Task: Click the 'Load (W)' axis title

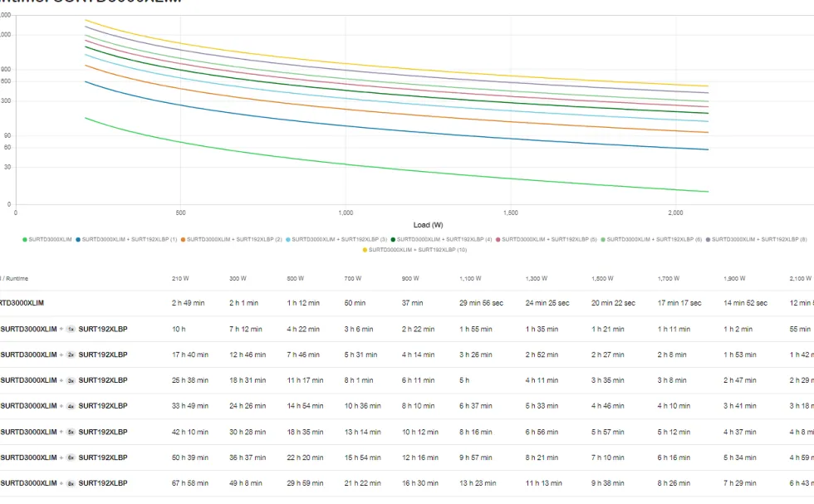Action: 429,225
